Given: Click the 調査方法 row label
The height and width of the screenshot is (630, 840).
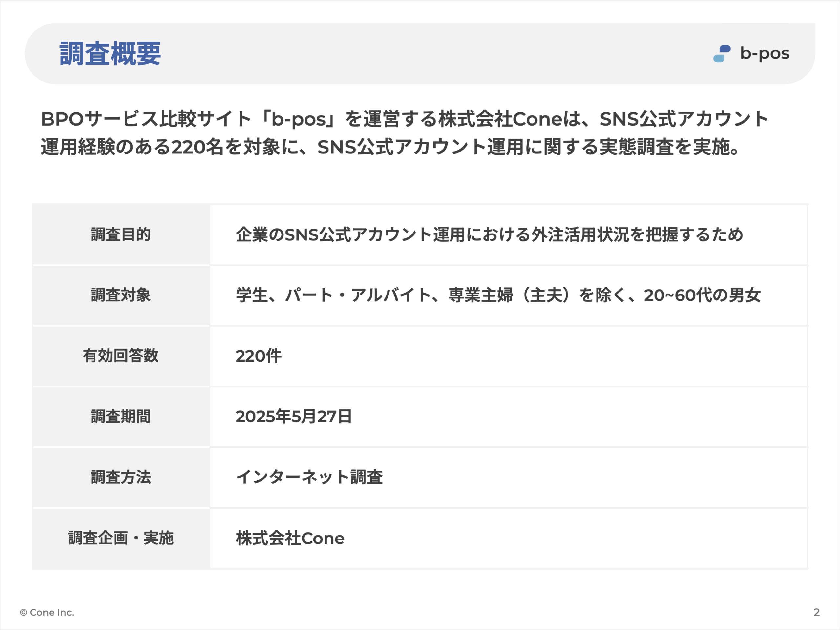Looking at the screenshot, I should (121, 477).
